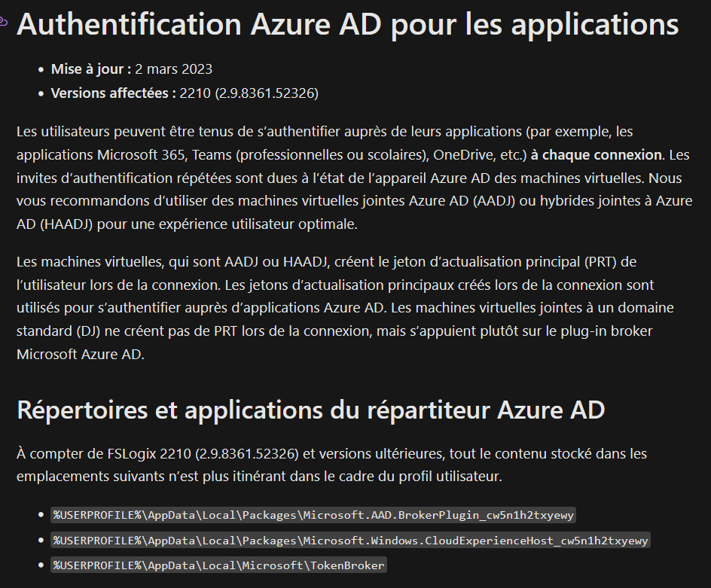Click the bold text "à chaque connexion"
Image resolution: width=711 pixels, height=588 pixels.
[x=597, y=155]
